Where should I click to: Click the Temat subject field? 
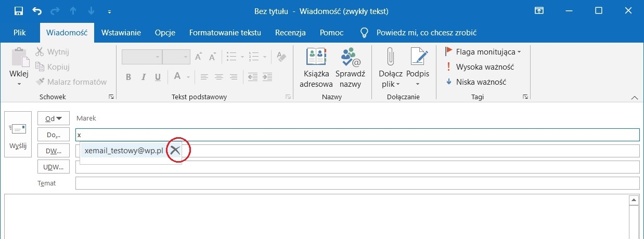point(357,183)
